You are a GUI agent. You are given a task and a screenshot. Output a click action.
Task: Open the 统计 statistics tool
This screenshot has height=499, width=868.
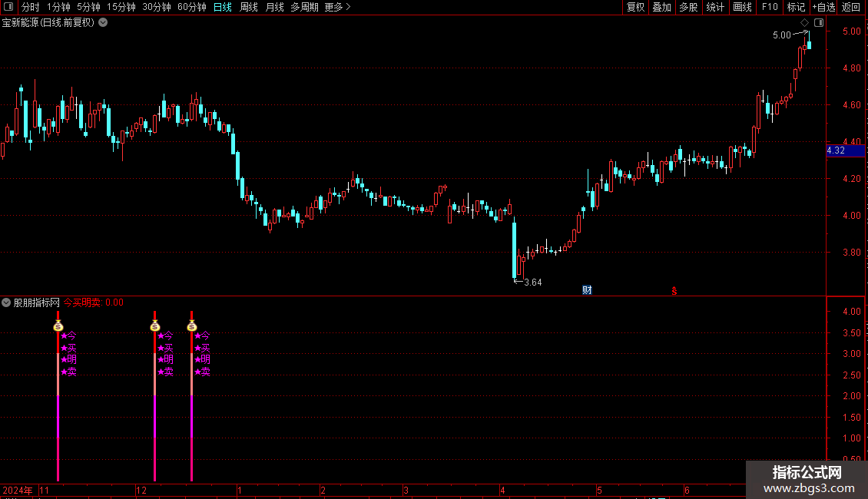pyautogui.click(x=714, y=7)
